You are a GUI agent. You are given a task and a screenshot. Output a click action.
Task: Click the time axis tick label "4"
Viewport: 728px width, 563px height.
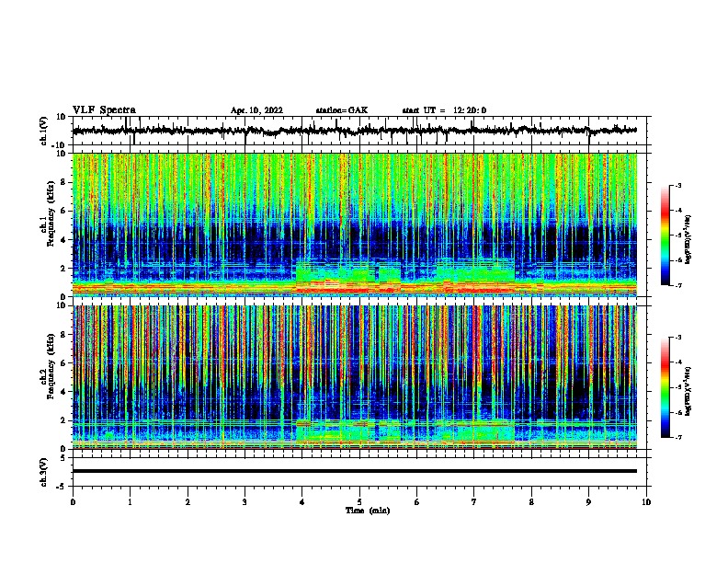tap(302, 502)
